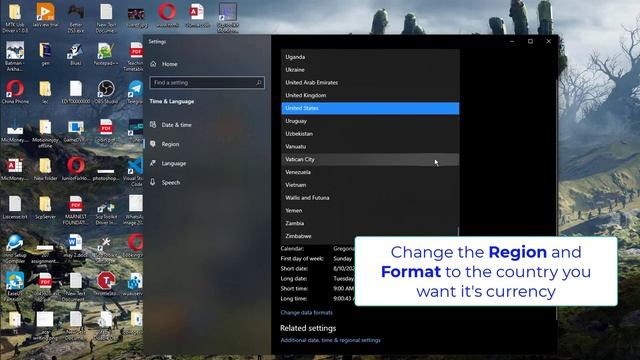This screenshot has width=640, height=360.
Task: Click the Speech microphone icon
Action: coord(153,182)
